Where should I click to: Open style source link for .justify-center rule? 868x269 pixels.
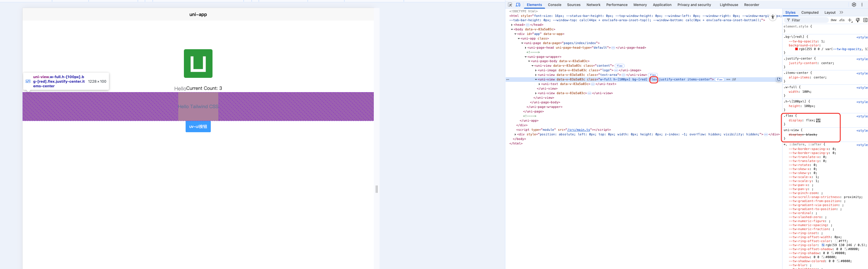click(x=862, y=59)
